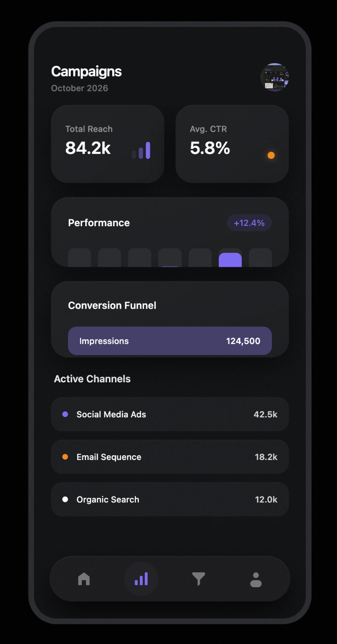Select the highlighted purple performance bar
The image size is (337, 644).
click(230, 260)
